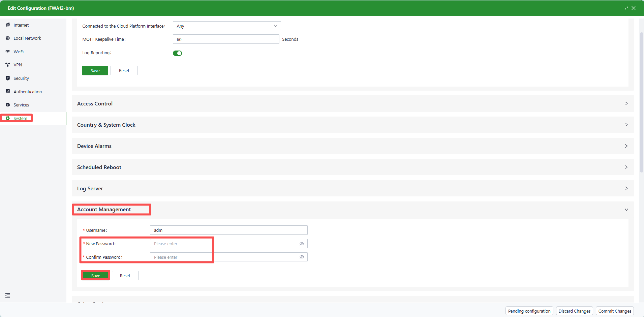Open the VPN menu

coord(33,65)
